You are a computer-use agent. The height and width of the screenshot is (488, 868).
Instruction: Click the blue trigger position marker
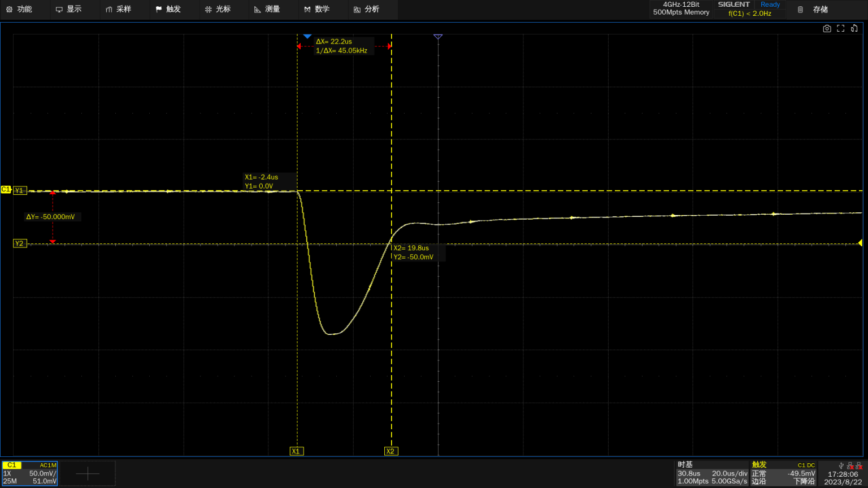pyautogui.click(x=307, y=37)
